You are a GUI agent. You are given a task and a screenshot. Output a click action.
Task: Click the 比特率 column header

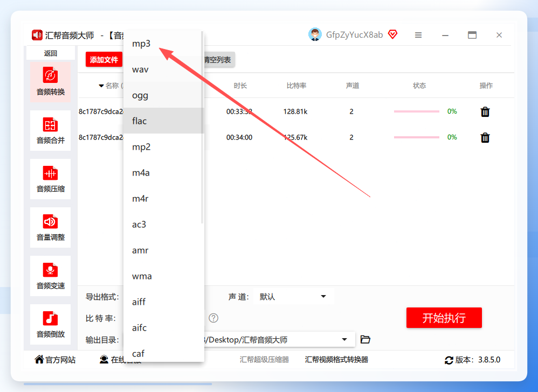[296, 86]
